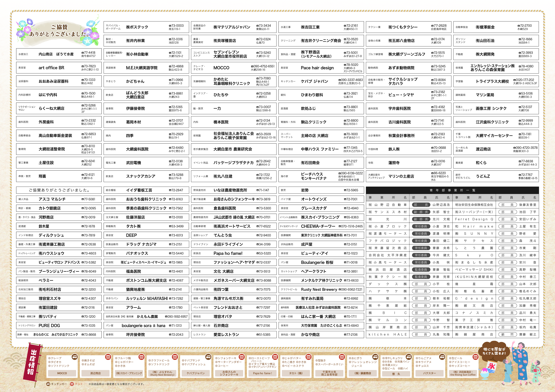The width and height of the screenshot is (555, 392).
Task: Click the art office BR entry
Action: (x=59, y=68)
